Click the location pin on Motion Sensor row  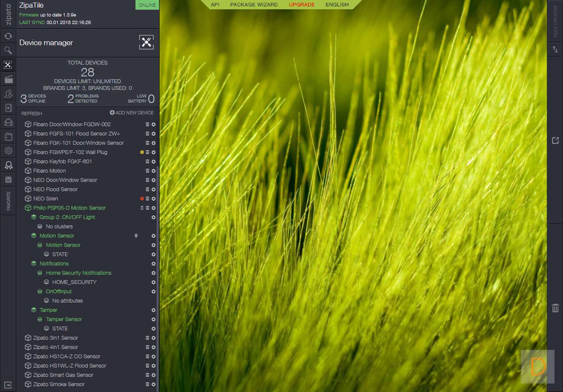[x=136, y=236]
